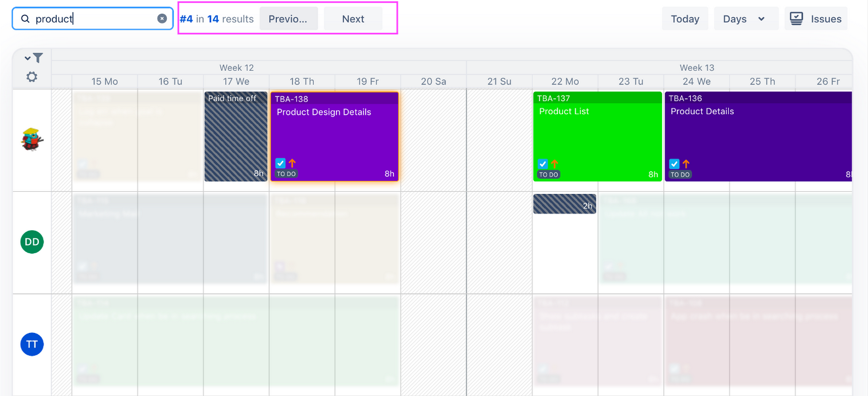Click the search magnifier icon
The image size is (868, 396).
25,19
